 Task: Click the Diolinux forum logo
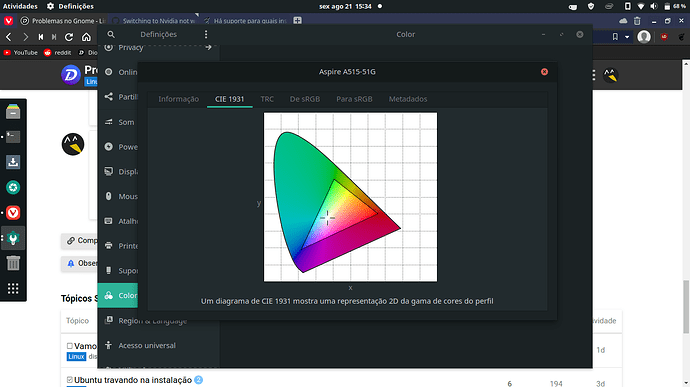click(x=71, y=75)
